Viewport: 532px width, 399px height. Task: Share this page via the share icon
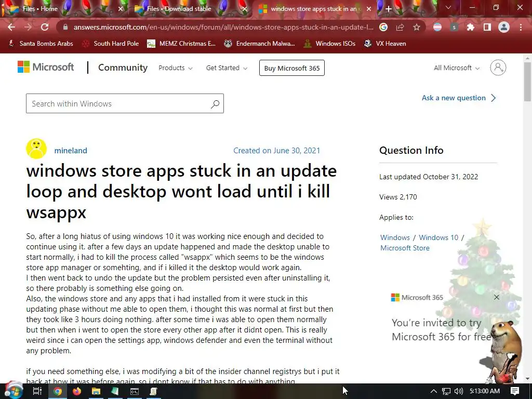[x=400, y=27]
